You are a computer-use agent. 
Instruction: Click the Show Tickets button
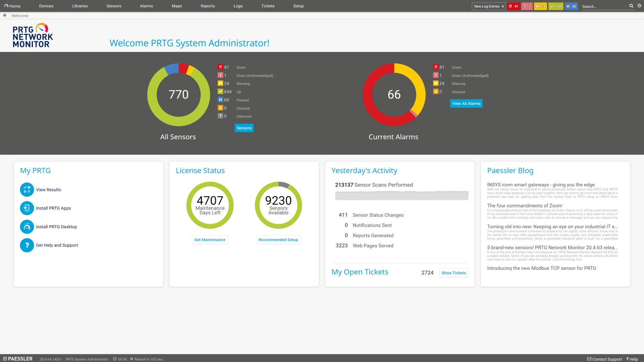point(454,273)
